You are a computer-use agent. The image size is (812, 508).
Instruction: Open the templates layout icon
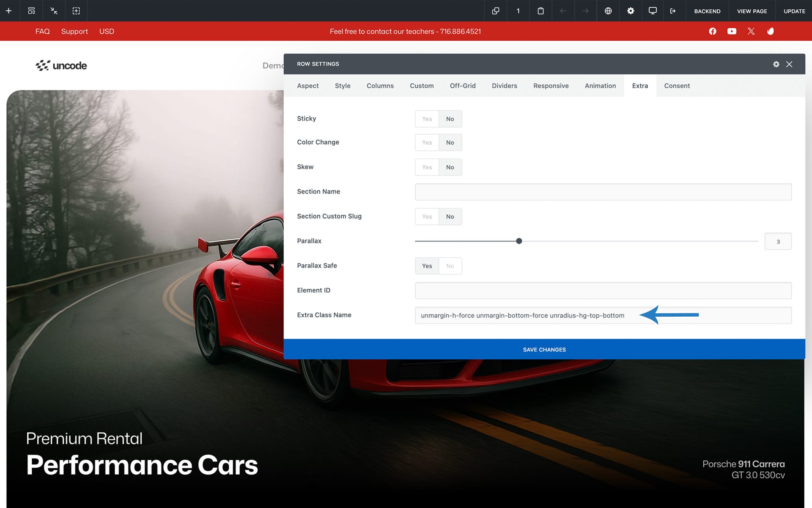[31, 11]
